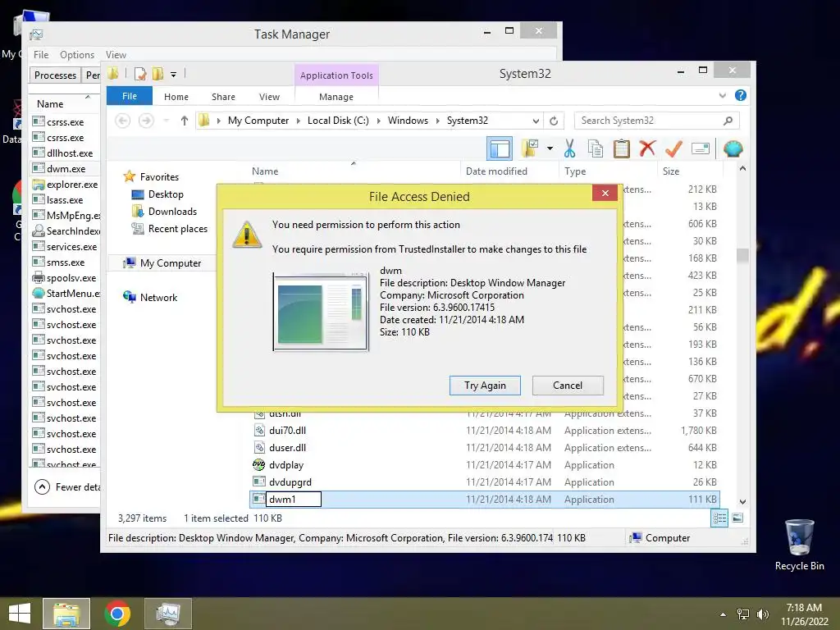Image resolution: width=840 pixels, height=630 pixels.
Task: Open the Windows Start button
Action: (x=20, y=614)
